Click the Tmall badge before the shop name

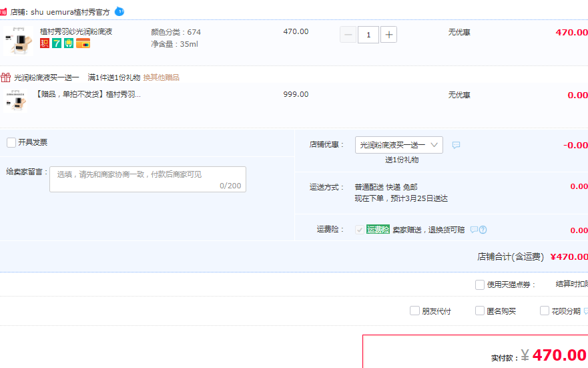(x=3, y=12)
